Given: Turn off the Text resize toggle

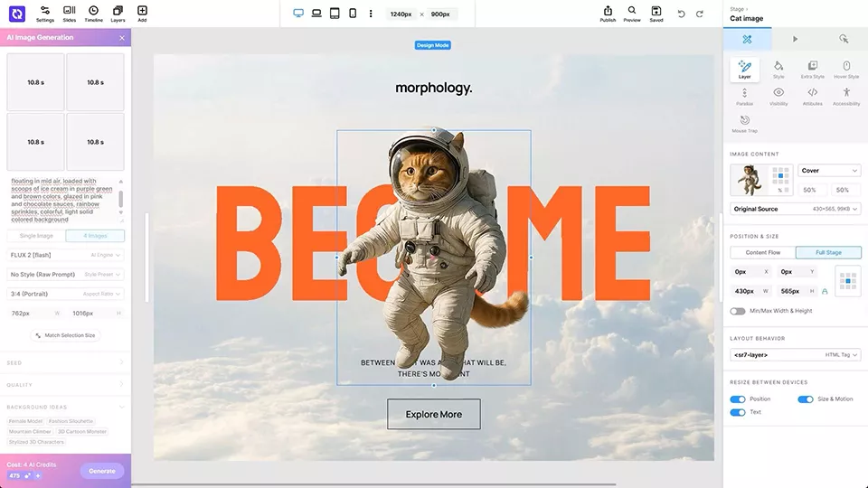Looking at the screenshot, I should (738, 412).
